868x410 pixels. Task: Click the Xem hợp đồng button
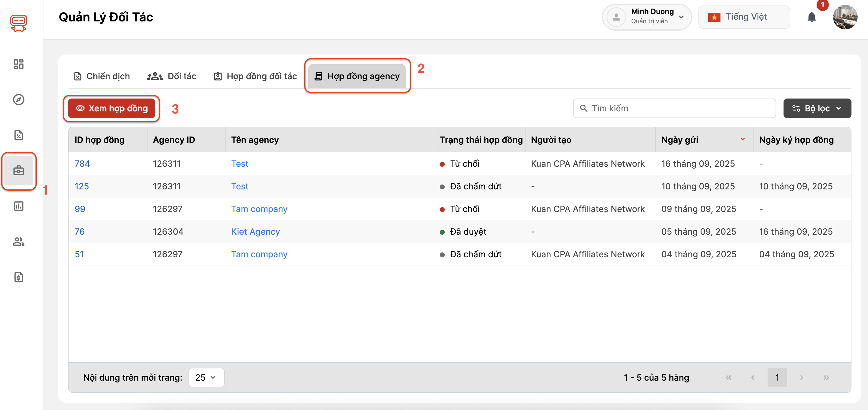tap(111, 109)
